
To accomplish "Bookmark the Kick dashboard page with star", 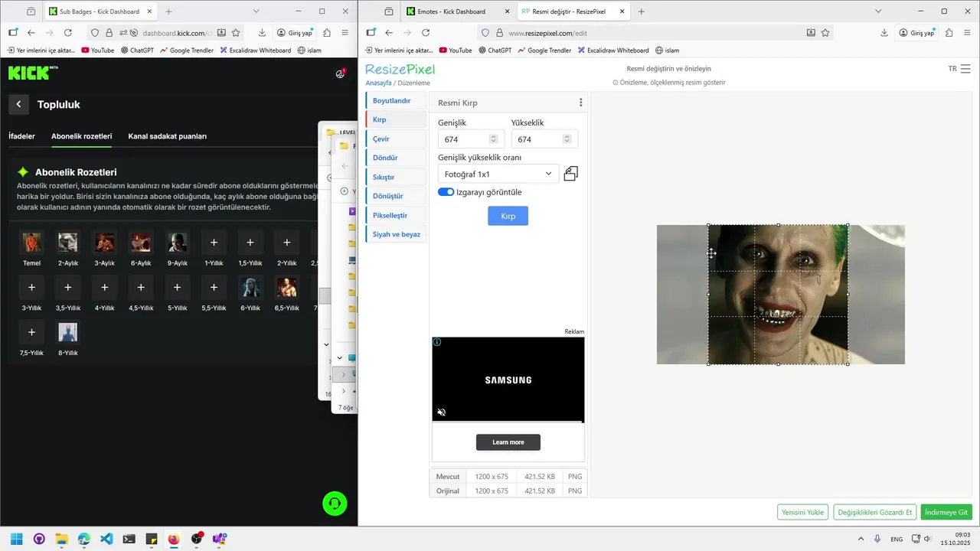I will pyautogui.click(x=236, y=33).
